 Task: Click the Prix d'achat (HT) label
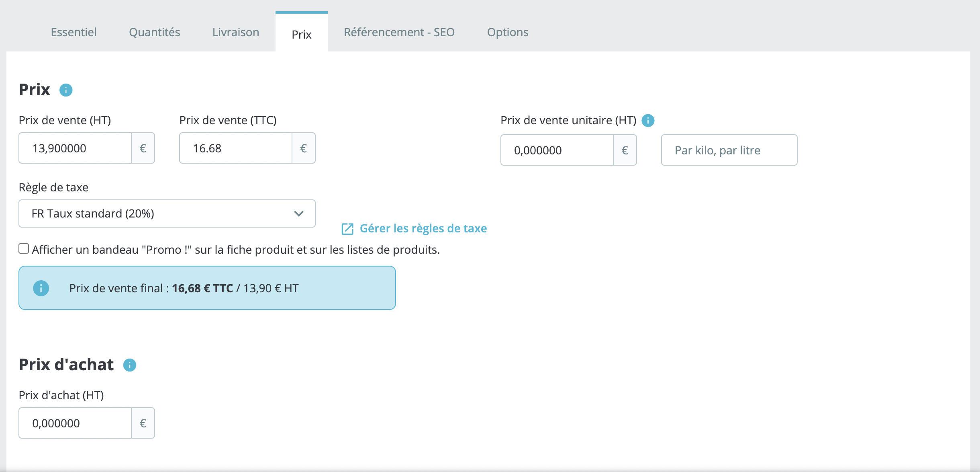point(61,395)
